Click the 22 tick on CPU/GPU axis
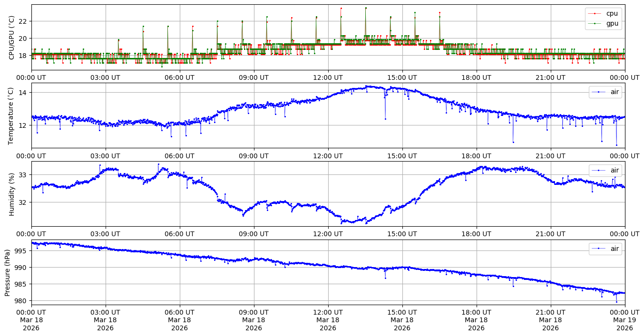Viewport: 644px width, 336px height. pyautogui.click(x=23, y=21)
